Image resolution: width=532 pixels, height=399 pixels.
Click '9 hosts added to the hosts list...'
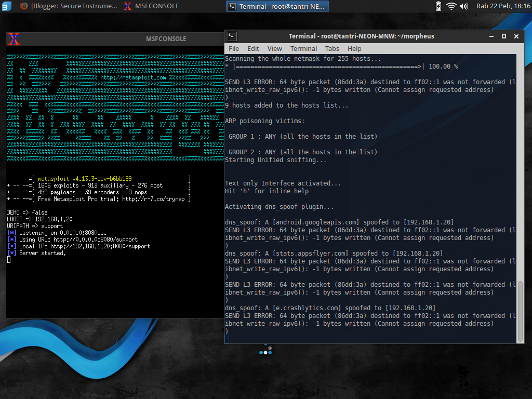pyautogui.click(x=286, y=105)
